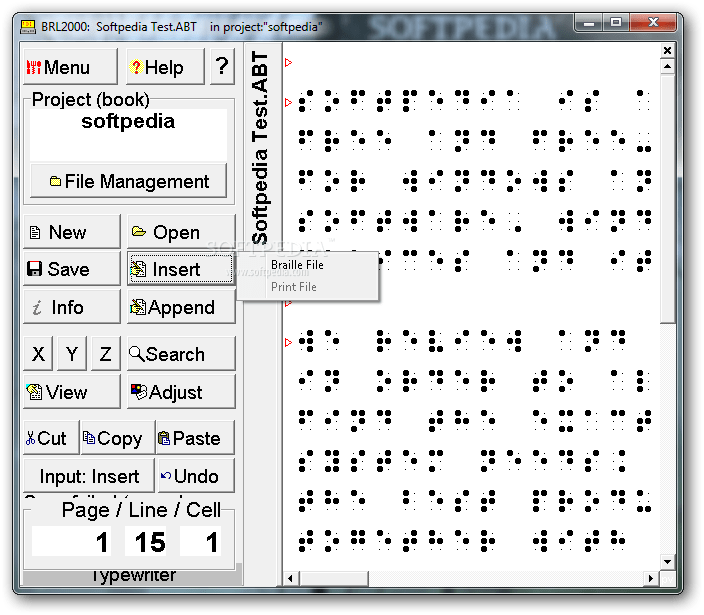704x615 pixels.
Task: Cut the selection
Action: click(x=51, y=438)
